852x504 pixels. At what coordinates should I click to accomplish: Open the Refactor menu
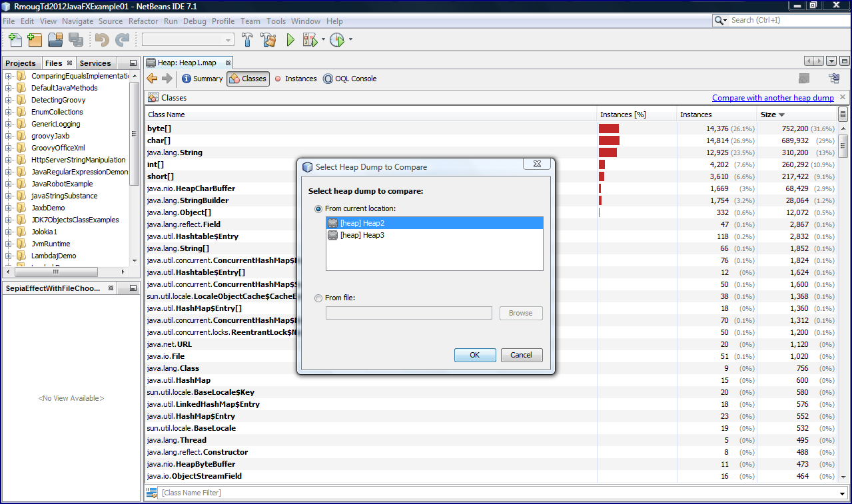tap(143, 21)
